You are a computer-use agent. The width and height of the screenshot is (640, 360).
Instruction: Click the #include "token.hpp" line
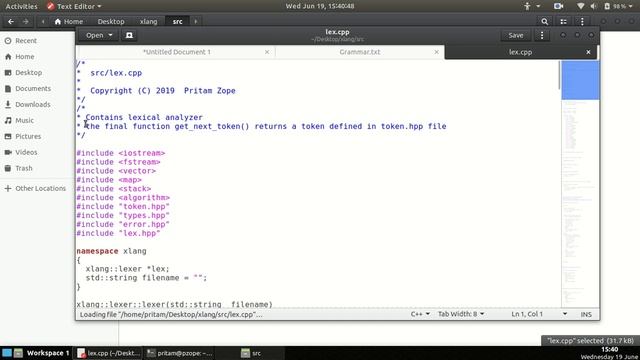tap(123, 207)
